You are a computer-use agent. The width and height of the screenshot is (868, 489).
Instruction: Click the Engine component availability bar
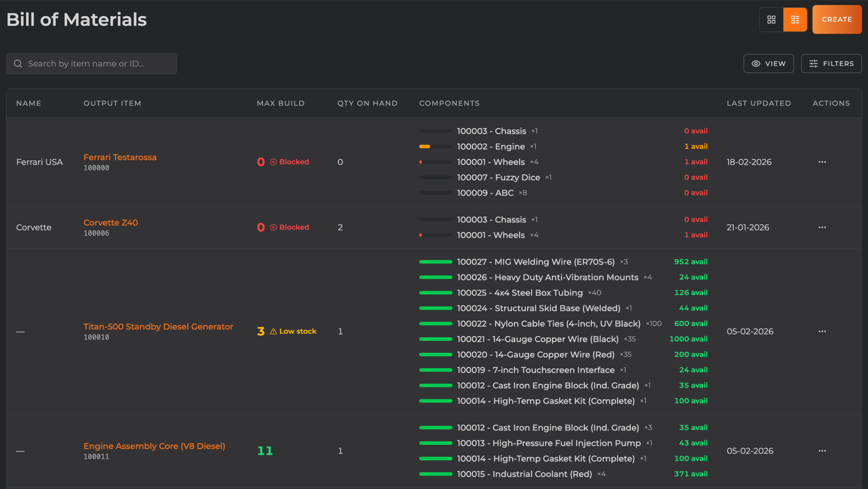tap(435, 146)
